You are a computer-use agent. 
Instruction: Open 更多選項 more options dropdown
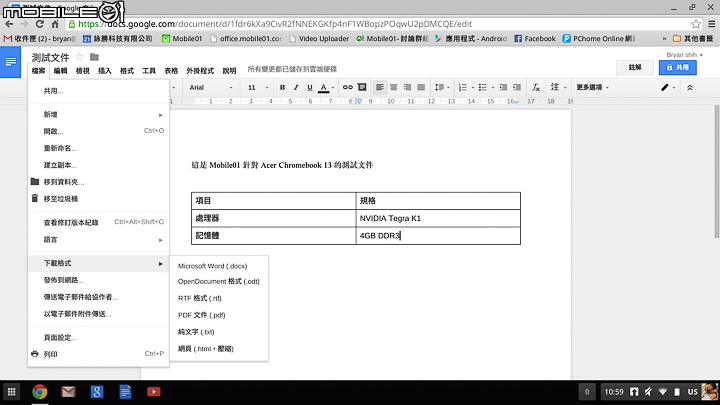tap(592, 87)
